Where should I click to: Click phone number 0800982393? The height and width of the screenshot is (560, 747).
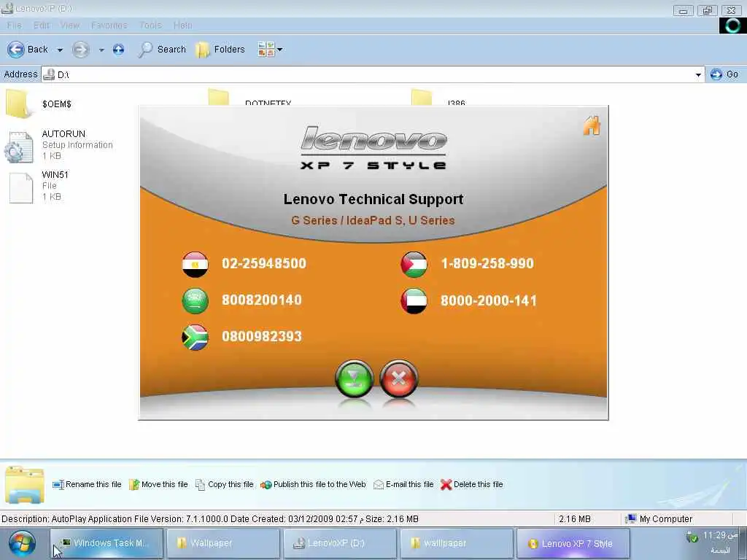[x=262, y=337]
